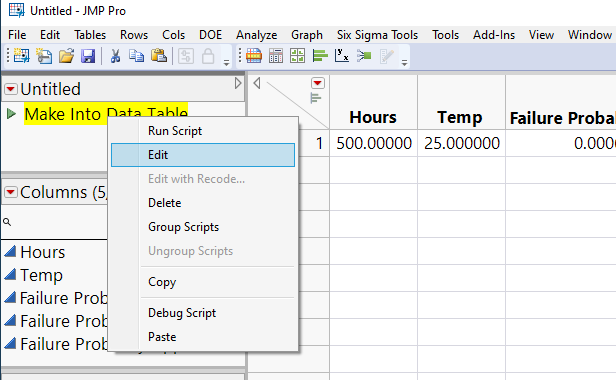The image size is (616, 380).
Task: Open the Untitled table red triangle menu
Action: point(11,89)
